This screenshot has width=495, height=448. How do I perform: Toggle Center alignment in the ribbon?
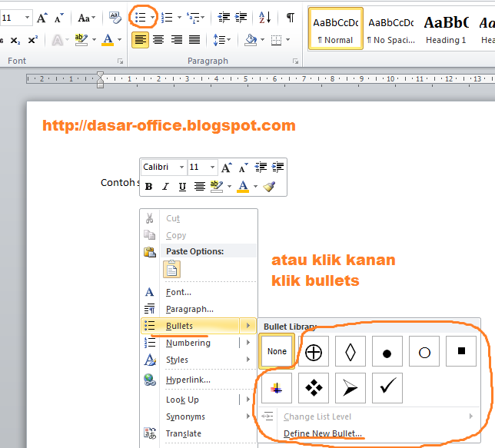pos(158,40)
